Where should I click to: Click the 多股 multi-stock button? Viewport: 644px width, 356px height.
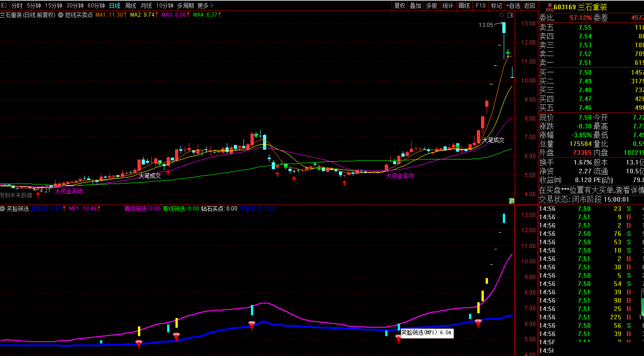pyautogui.click(x=431, y=6)
